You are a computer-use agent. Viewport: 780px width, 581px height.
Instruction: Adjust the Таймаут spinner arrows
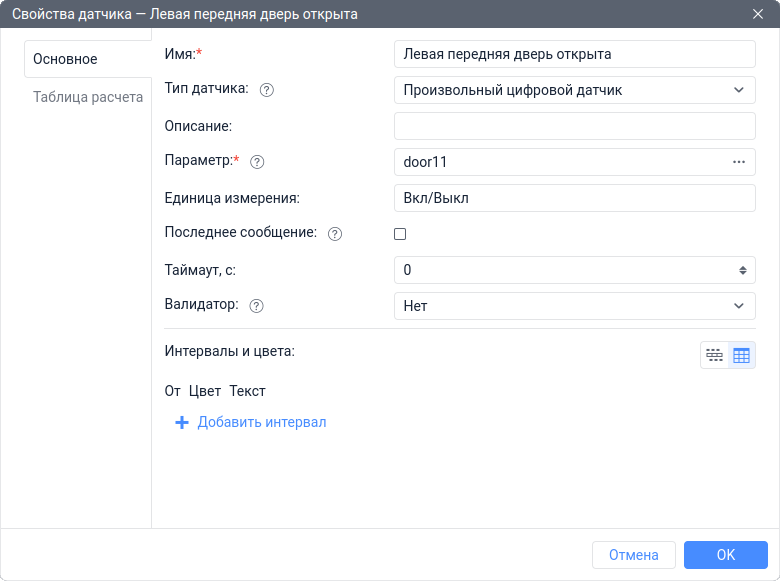[x=743, y=270]
